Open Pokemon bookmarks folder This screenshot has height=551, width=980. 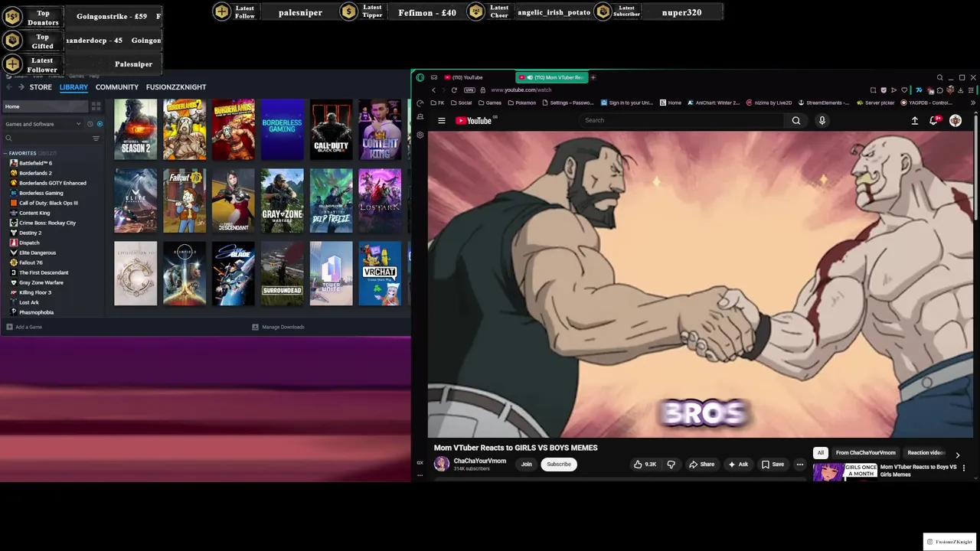pyautogui.click(x=521, y=103)
